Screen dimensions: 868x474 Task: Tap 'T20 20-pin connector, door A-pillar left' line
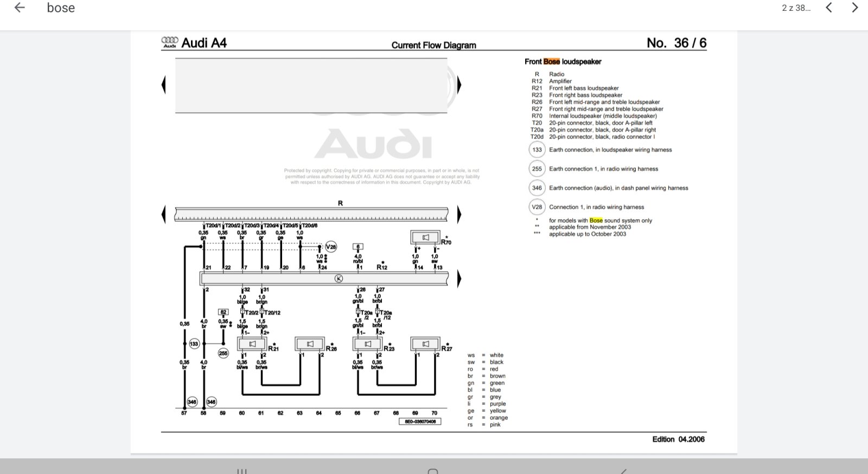(x=592, y=123)
